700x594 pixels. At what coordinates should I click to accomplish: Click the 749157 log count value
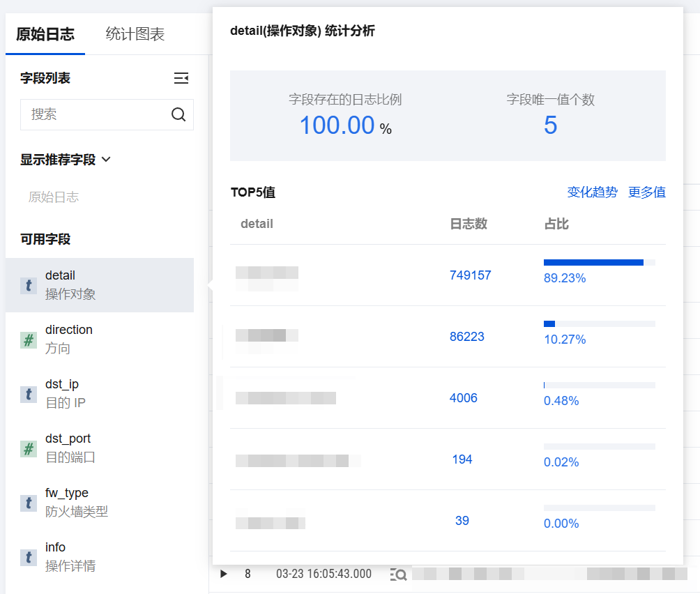470,275
